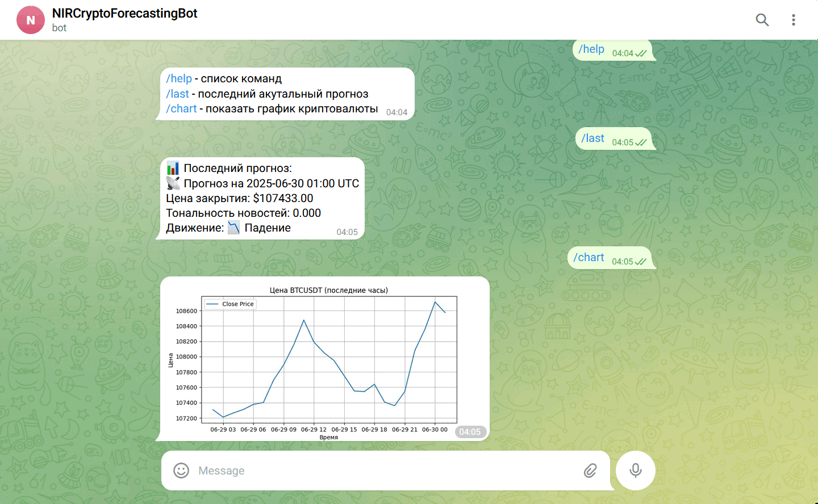
Task: Click the satellite emoji before forecast date
Action: point(172,183)
